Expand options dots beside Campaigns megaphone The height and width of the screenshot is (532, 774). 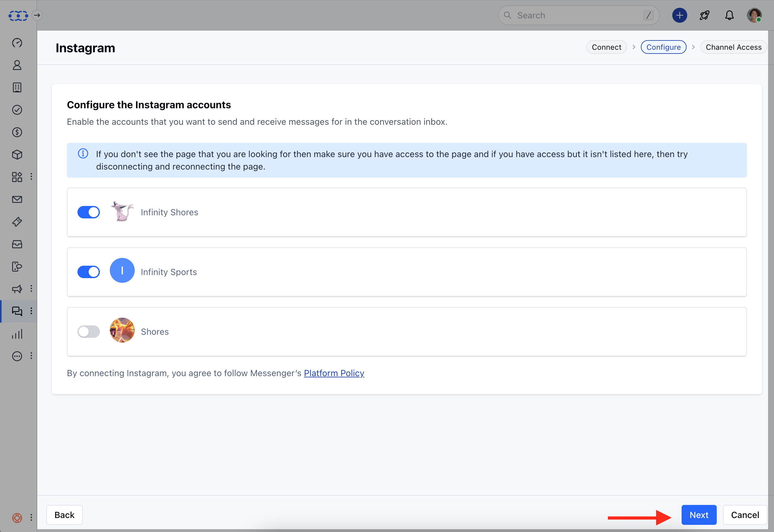click(x=31, y=289)
